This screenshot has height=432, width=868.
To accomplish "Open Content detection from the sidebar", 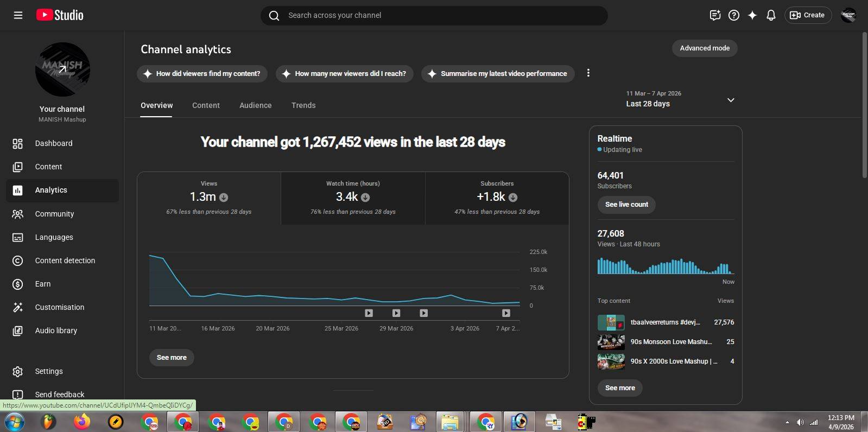I will coord(65,261).
